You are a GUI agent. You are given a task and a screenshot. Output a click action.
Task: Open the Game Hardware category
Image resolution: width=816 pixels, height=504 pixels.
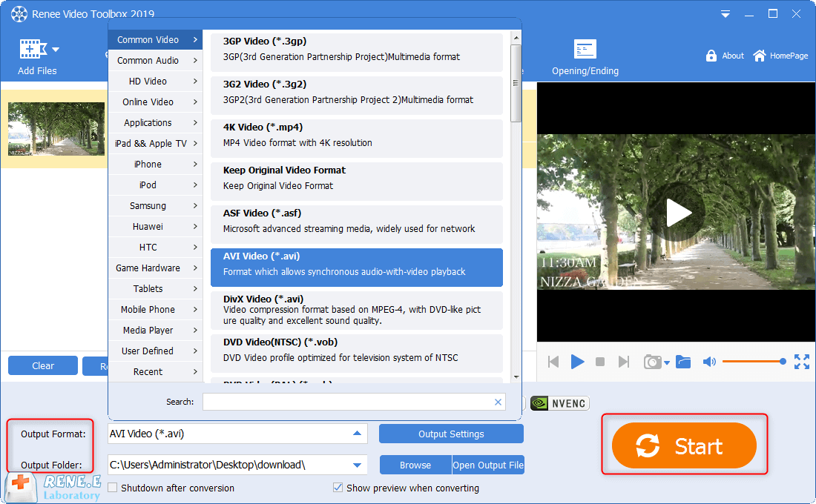[x=155, y=268]
